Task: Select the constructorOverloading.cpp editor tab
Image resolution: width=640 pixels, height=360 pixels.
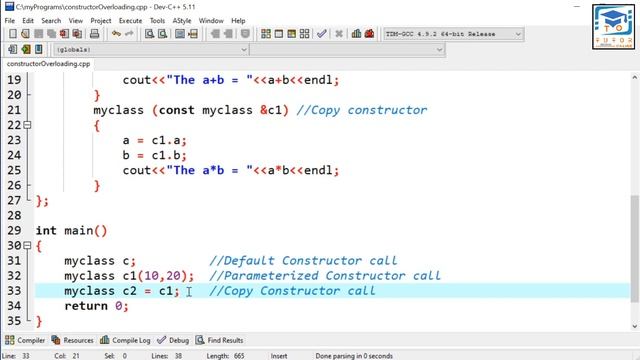Action: 48,64
